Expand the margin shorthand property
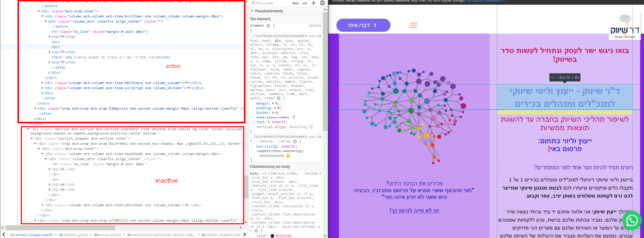 (273, 103)
